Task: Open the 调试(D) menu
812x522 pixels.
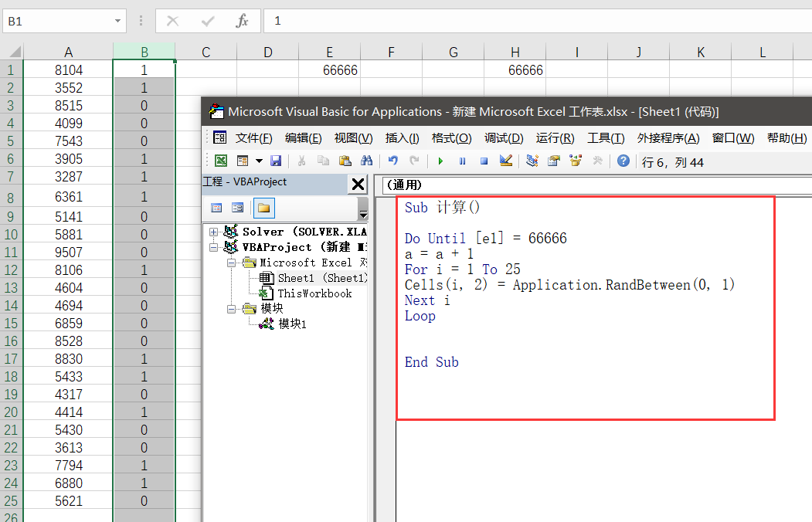Action: 504,138
